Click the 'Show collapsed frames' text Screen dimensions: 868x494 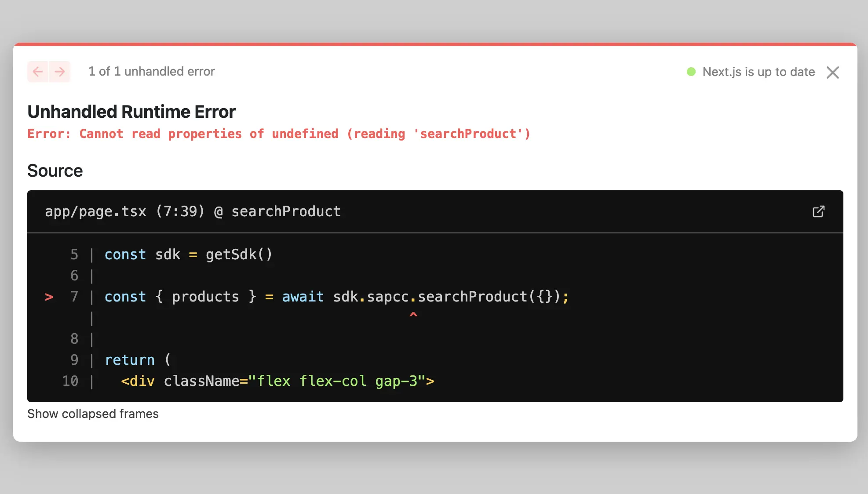click(93, 414)
